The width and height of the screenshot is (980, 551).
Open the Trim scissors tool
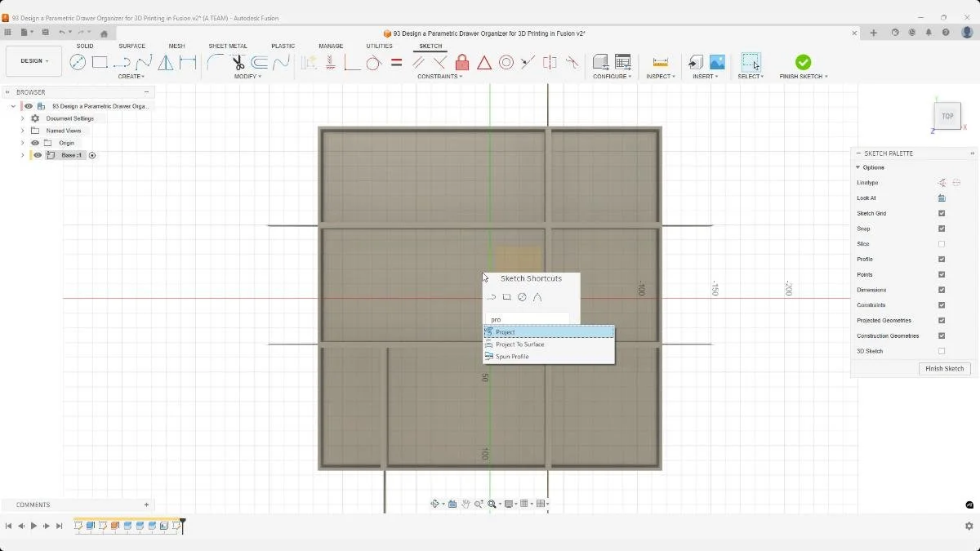click(x=239, y=62)
